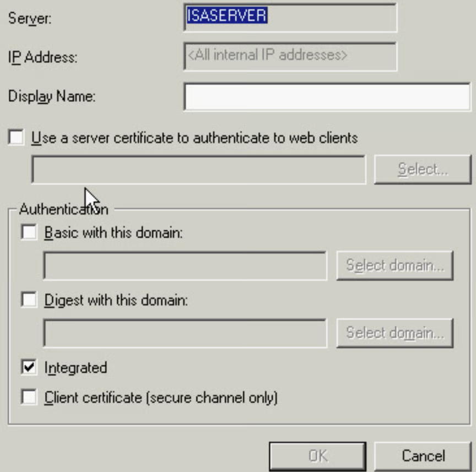Uncheck the Integrated authentication checkbox
The width and height of the screenshot is (476, 472).
(29, 367)
